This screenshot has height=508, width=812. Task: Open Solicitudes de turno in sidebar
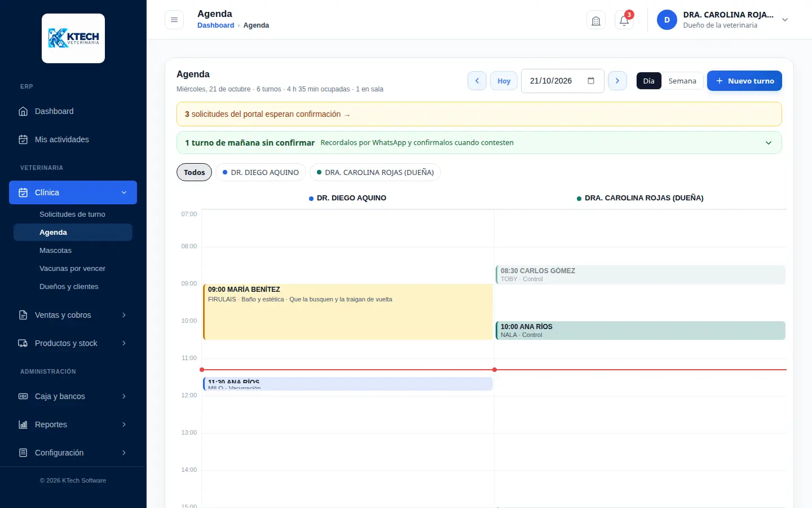point(73,214)
